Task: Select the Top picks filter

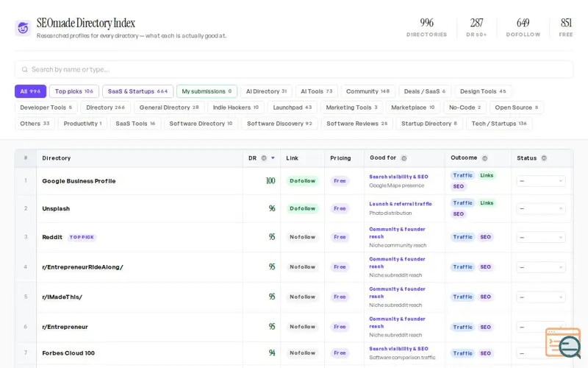Action: pyautogui.click(x=74, y=91)
